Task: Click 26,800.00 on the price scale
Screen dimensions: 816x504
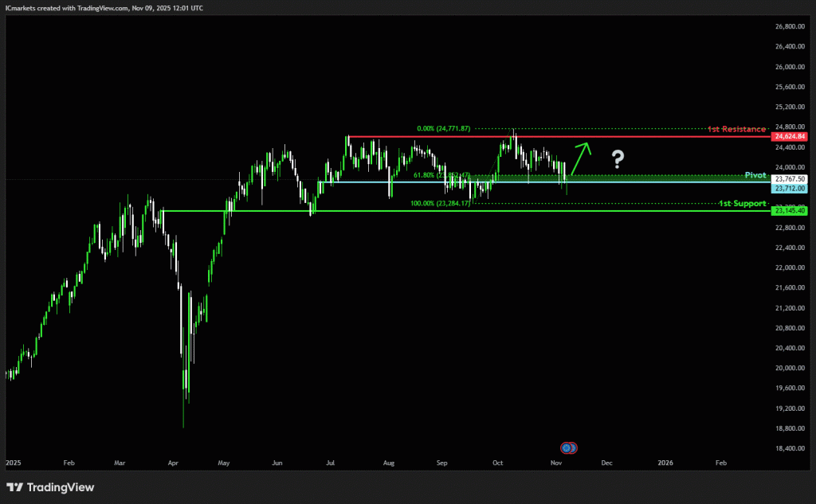Action: coord(787,26)
